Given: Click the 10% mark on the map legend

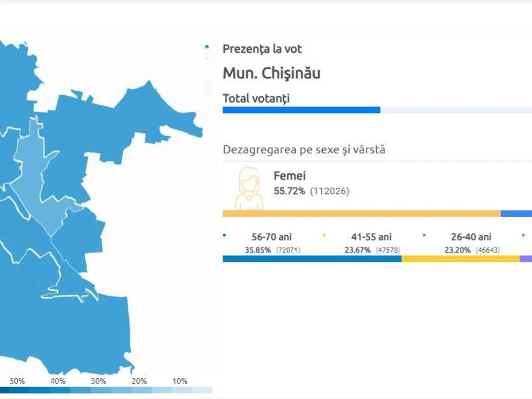Looking at the screenshot, I should (x=180, y=381).
